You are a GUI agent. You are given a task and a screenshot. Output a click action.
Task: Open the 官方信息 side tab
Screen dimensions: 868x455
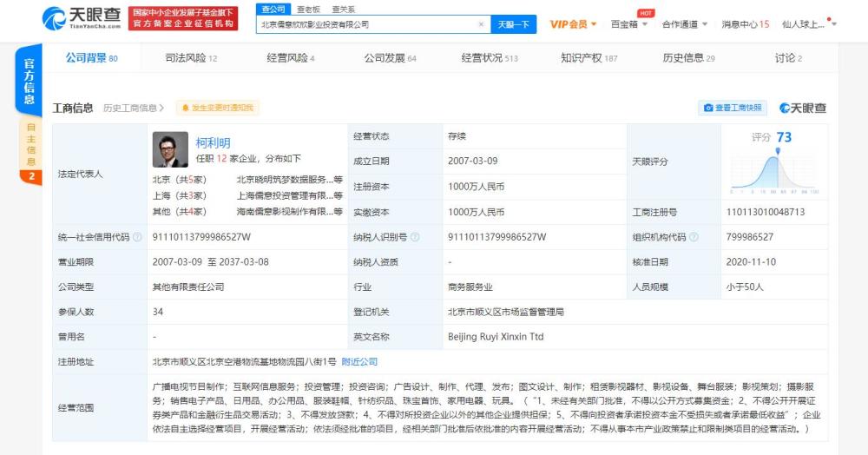point(30,81)
